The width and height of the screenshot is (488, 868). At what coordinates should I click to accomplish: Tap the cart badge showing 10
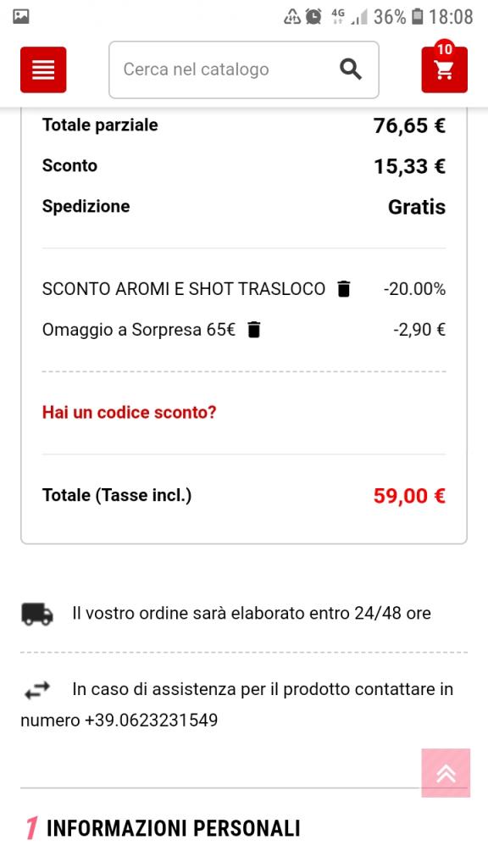pyautogui.click(x=444, y=49)
